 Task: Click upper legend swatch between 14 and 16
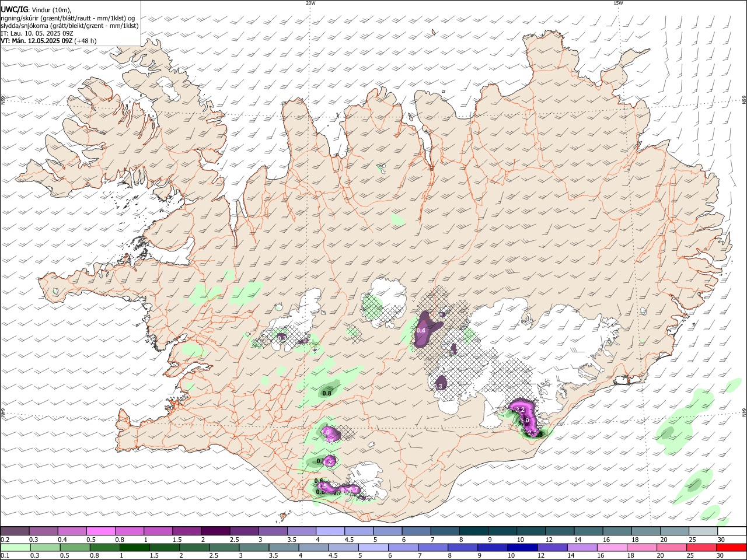coord(588,531)
